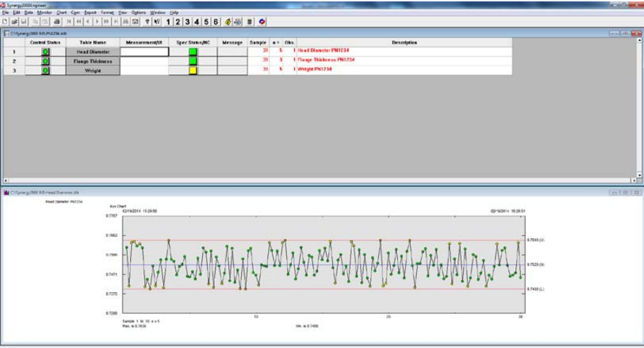Viewport: 644px width, 348px height.
Task: Click the table horizontal scrollbar left arrow
Action: pos(6,180)
